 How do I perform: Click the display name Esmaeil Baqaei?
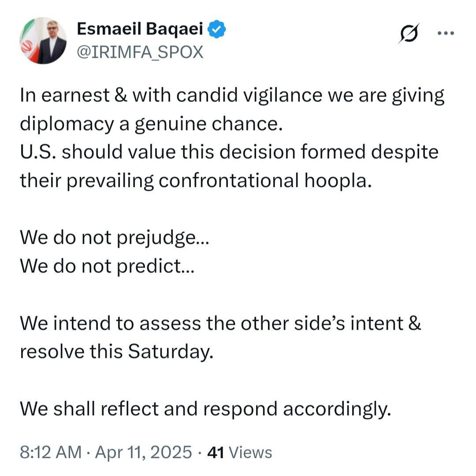(140, 30)
